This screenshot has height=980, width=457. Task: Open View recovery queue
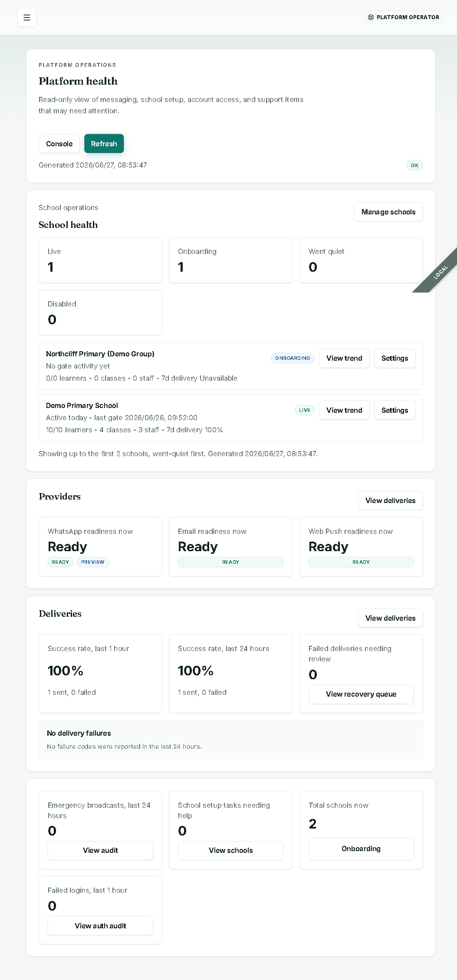pos(361,694)
